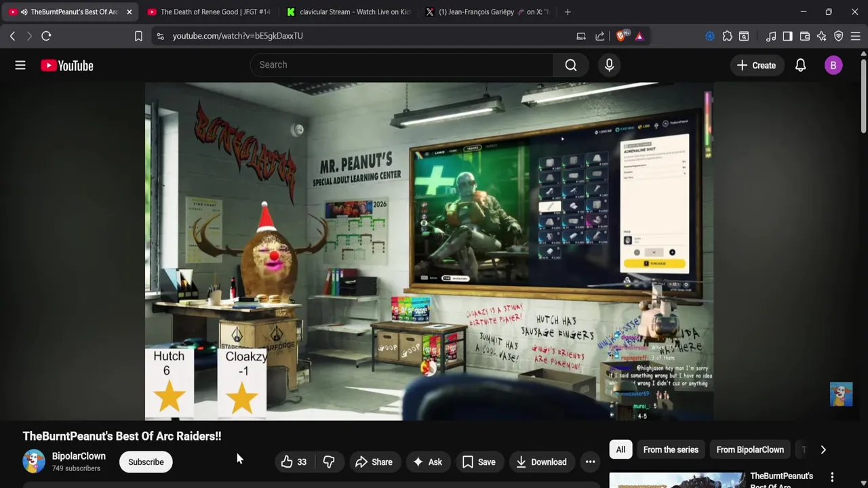Screen dimensions: 868x488
Task: Click the video title text
Action: pos(122,436)
